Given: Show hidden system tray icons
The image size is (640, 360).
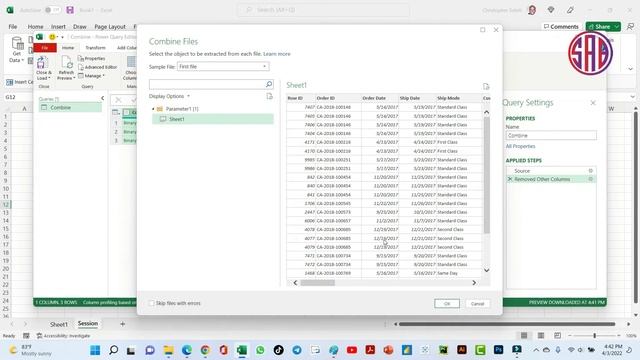Looking at the screenshot, I should click(536, 350).
